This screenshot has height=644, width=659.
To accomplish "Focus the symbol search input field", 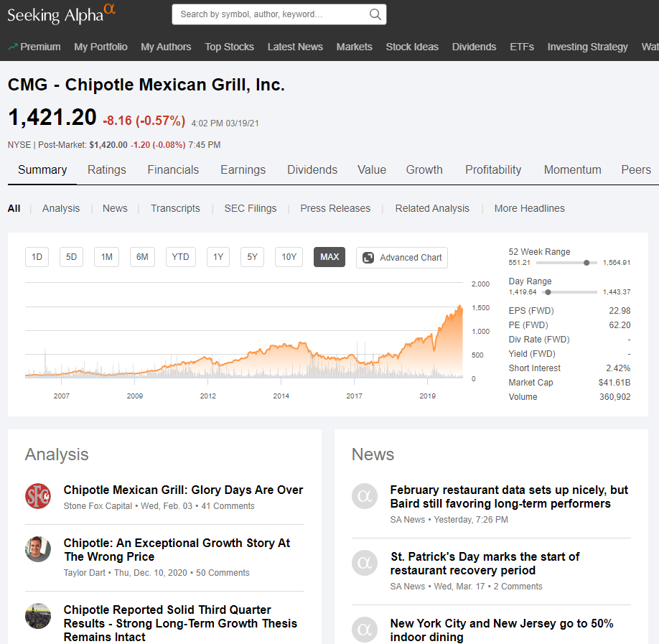I will 279,14.
